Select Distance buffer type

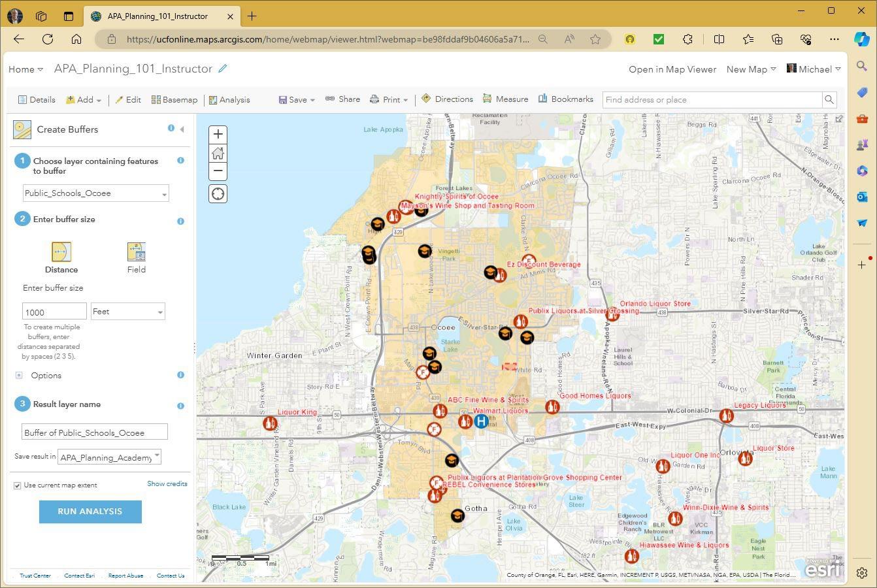tap(61, 258)
